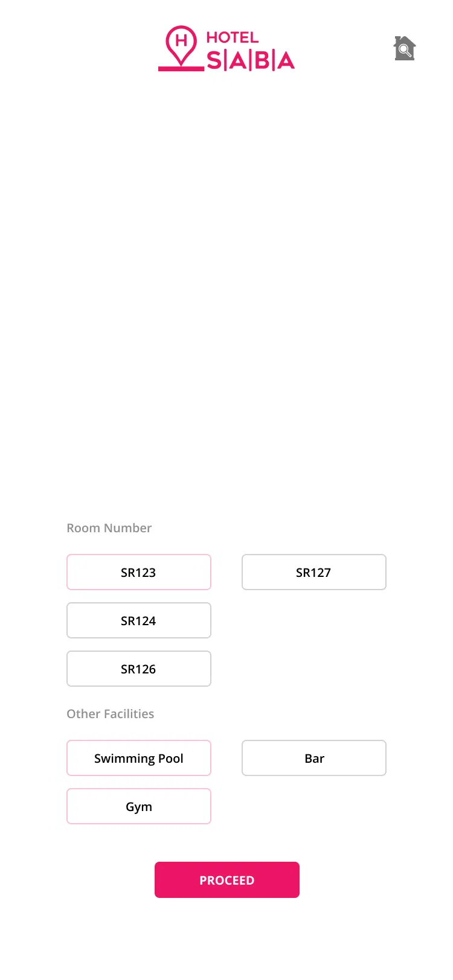Click the house search icon
This screenshot has width=453, height=980.
click(x=404, y=48)
